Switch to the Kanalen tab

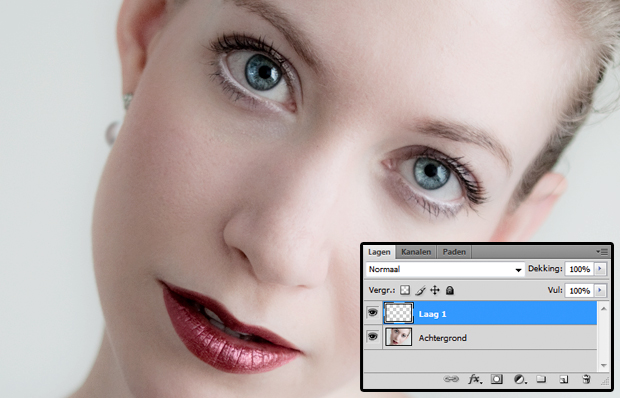[416, 252]
